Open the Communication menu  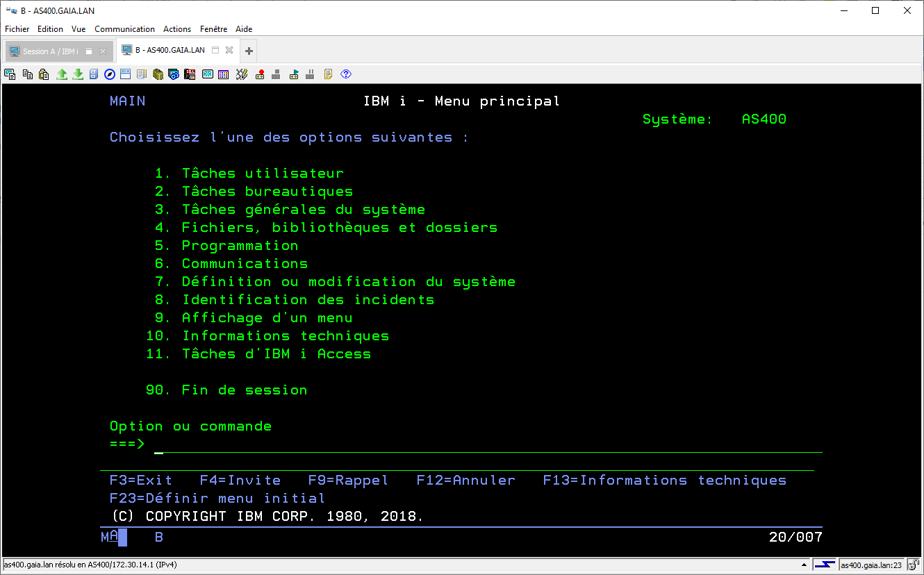click(125, 29)
